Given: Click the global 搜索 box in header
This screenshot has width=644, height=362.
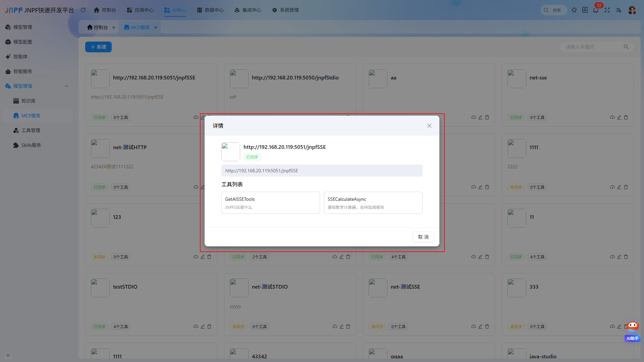Looking at the screenshot, I should pos(554,10).
